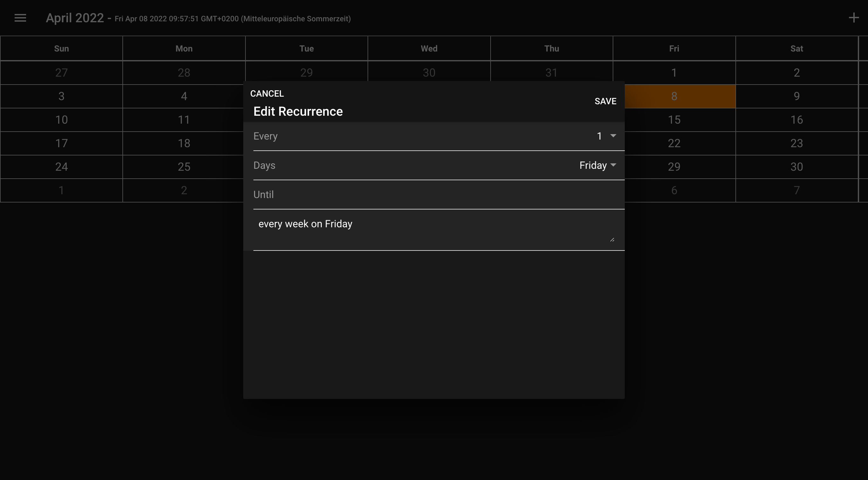
Task: Open the hamburger menu icon
Action: click(20, 18)
